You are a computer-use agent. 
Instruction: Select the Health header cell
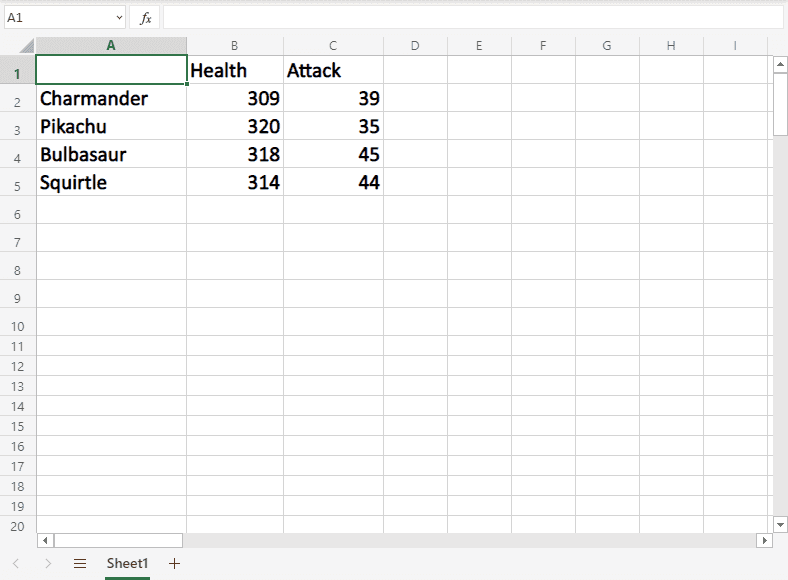tap(234, 71)
